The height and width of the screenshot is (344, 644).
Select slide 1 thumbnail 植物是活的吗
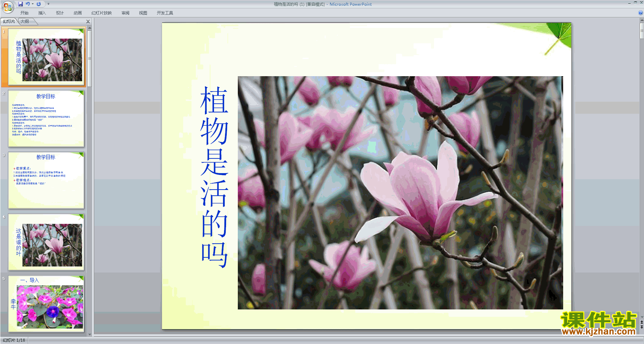(x=46, y=57)
